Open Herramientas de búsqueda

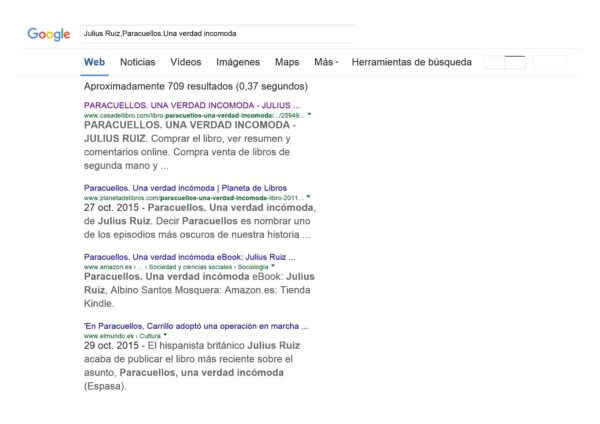pyautogui.click(x=412, y=62)
